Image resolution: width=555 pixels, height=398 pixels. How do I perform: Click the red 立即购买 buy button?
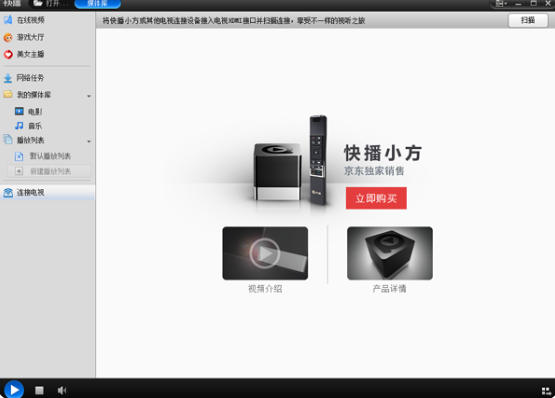click(x=376, y=198)
